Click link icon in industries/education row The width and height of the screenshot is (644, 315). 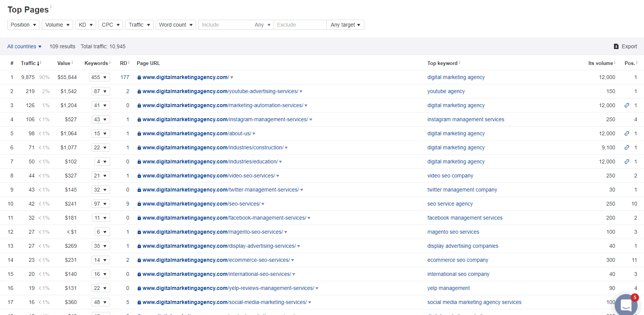(x=627, y=161)
